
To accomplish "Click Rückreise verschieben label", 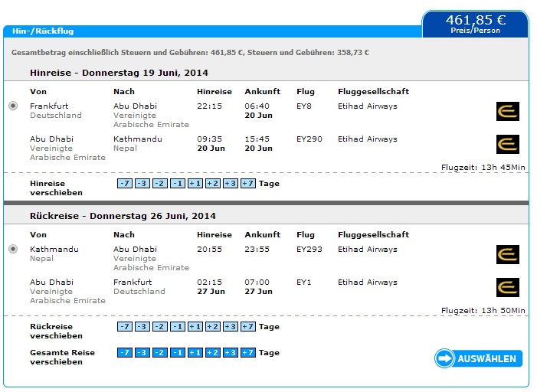I will [56, 331].
